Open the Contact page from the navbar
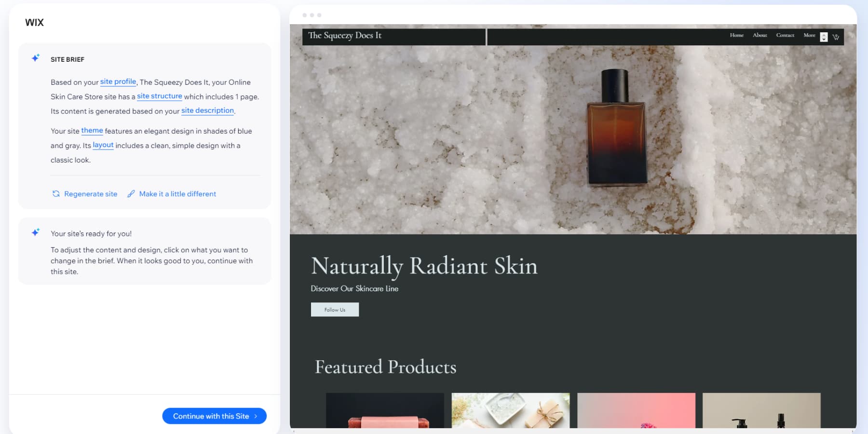 tap(785, 35)
